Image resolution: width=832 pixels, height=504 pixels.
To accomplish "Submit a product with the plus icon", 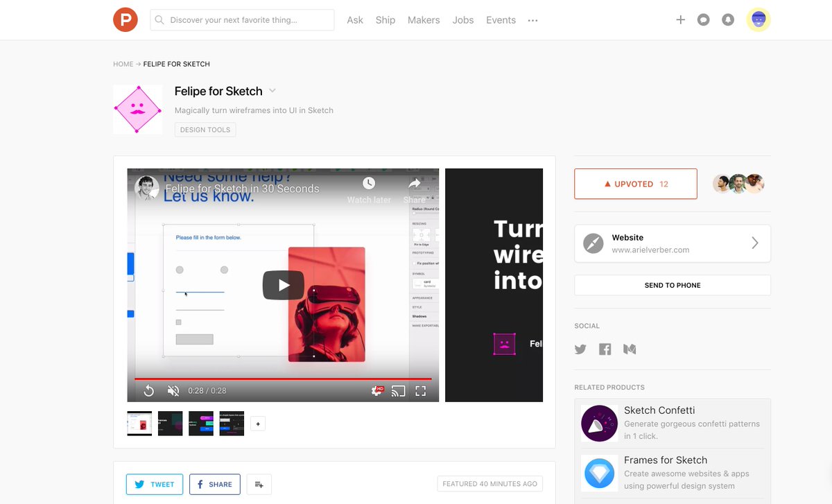I will pyautogui.click(x=680, y=19).
